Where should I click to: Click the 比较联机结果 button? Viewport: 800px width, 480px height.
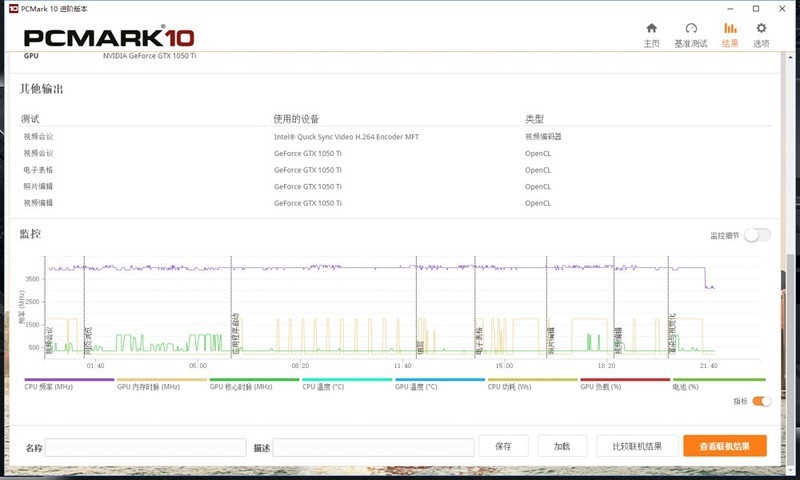tap(637, 446)
